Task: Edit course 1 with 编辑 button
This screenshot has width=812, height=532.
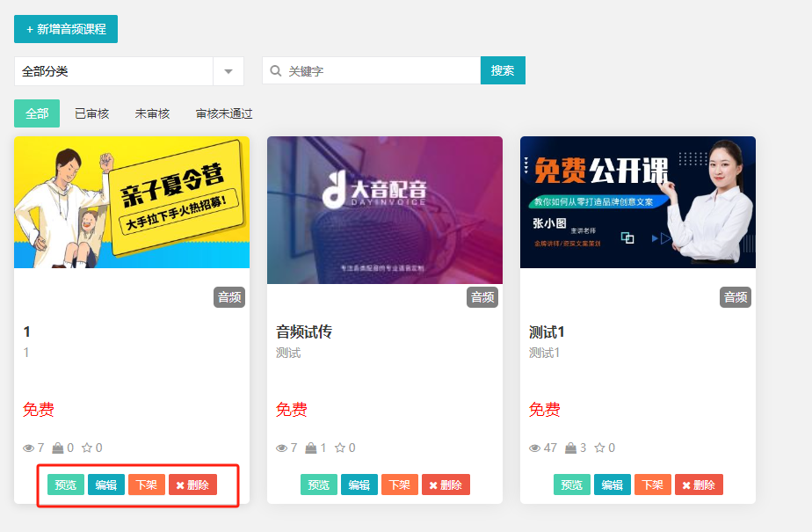Action: click(x=106, y=485)
